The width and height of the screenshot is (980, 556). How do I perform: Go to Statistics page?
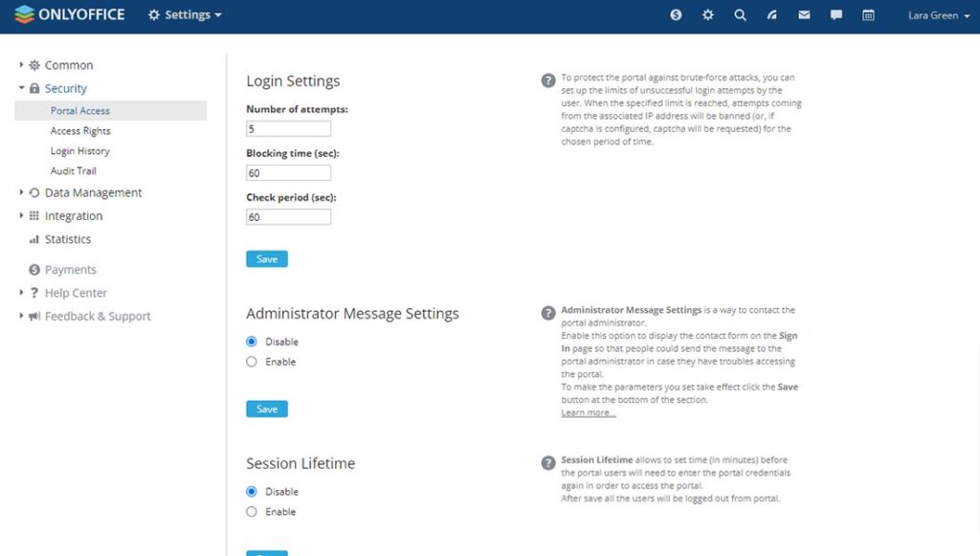coord(68,239)
